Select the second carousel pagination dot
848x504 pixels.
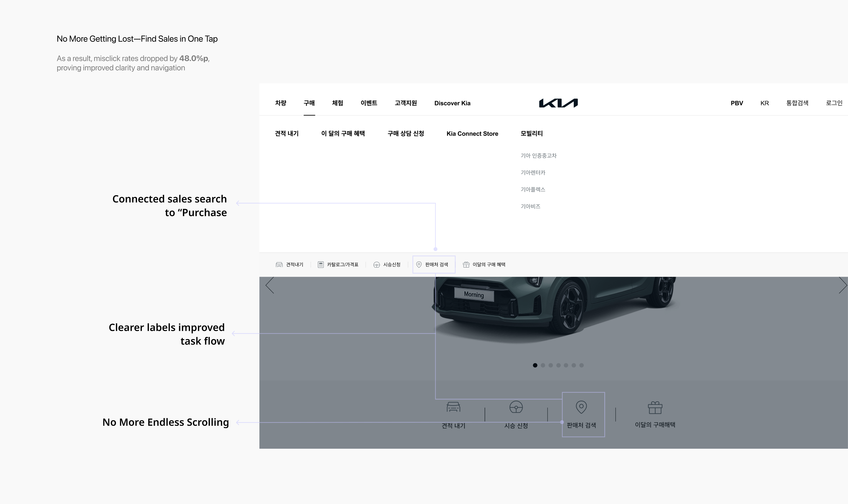pyautogui.click(x=543, y=365)
